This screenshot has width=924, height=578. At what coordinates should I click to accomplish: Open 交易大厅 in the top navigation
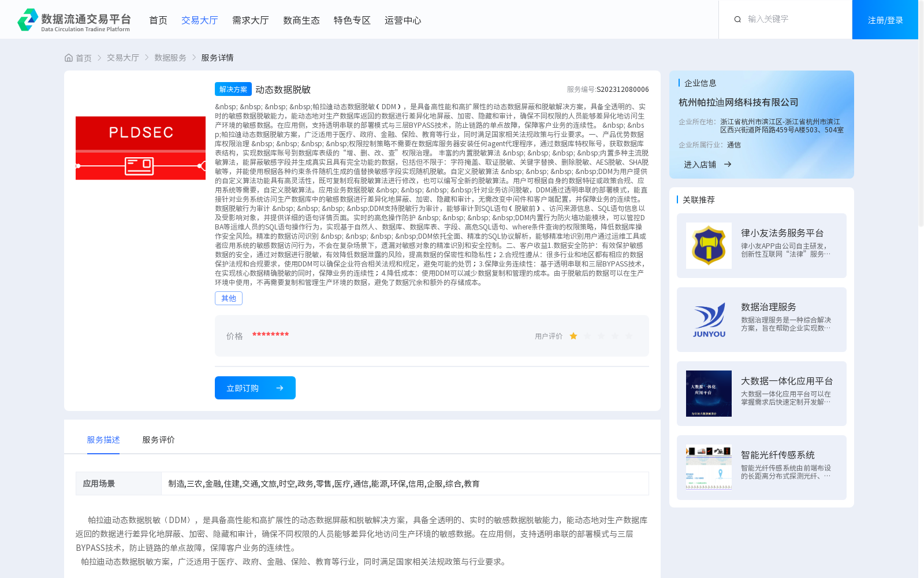pos(200,20)
